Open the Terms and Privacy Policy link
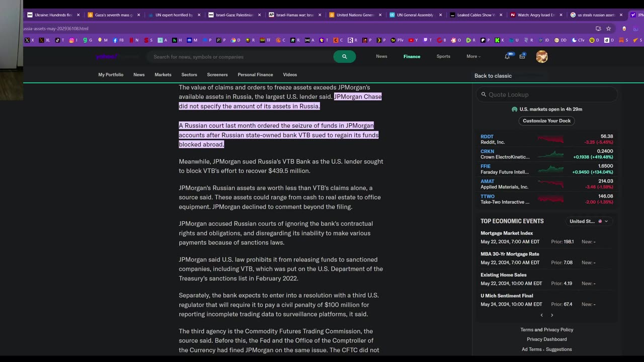 [x=547, y=330]
